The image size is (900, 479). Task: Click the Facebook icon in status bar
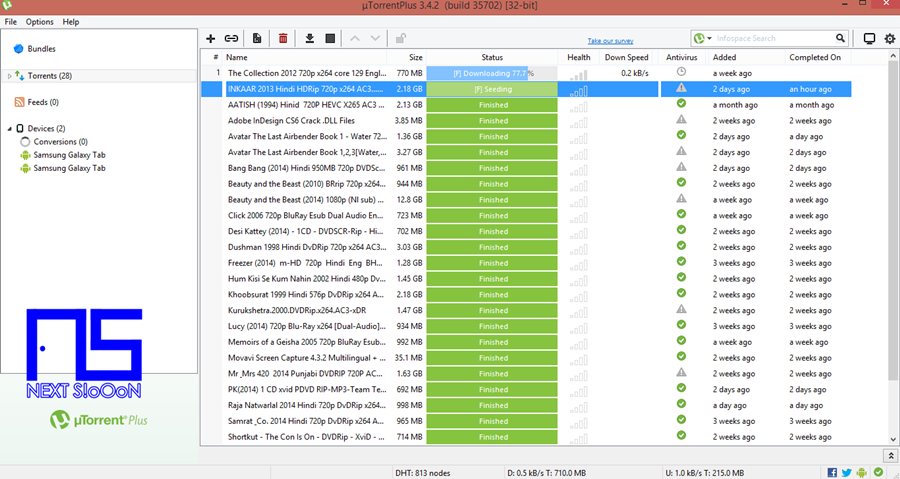pos(832,473)
